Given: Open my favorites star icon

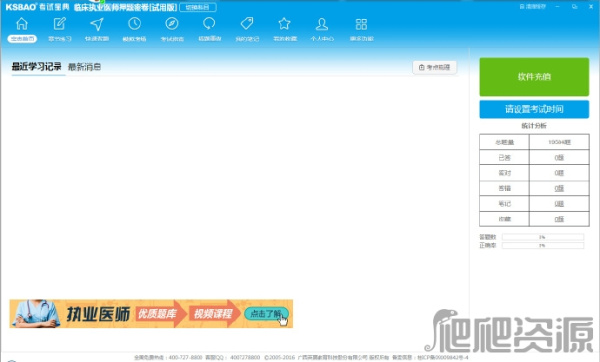Looking at the screenshot, I should (284, 24).
